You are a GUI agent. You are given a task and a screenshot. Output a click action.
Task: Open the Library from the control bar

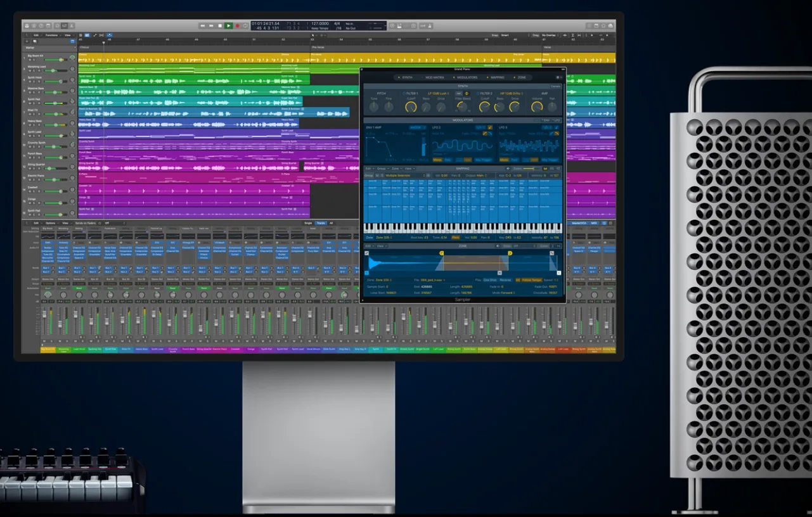(27, 25)
